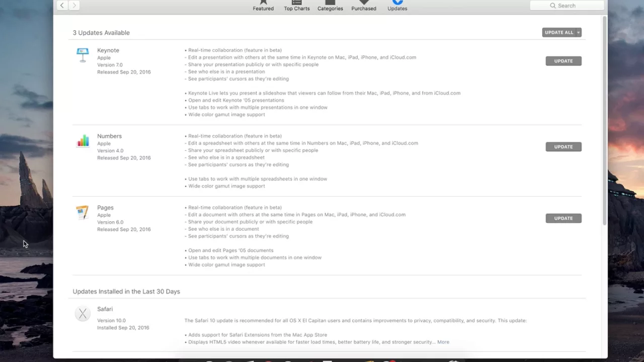Click the Safari app name
Screen dimensions: 644x362
[x=105, y=309]
